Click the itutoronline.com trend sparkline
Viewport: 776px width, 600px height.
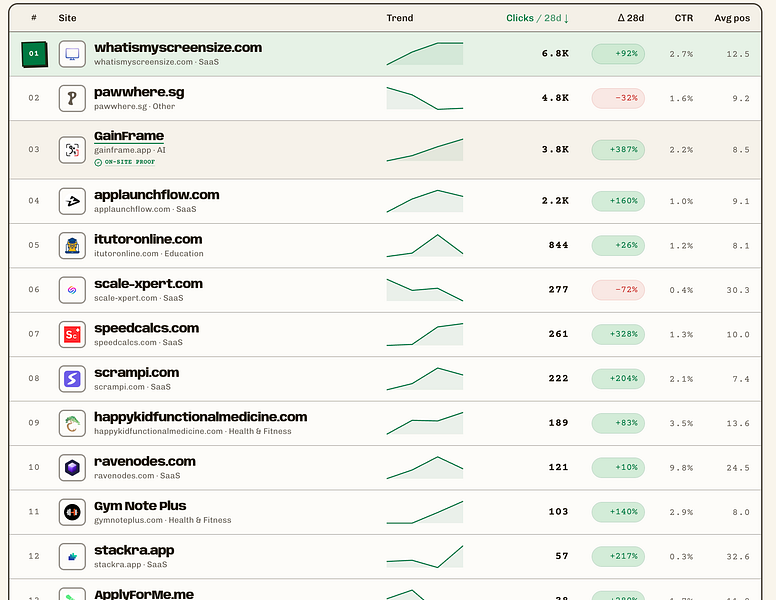[425, 246]
